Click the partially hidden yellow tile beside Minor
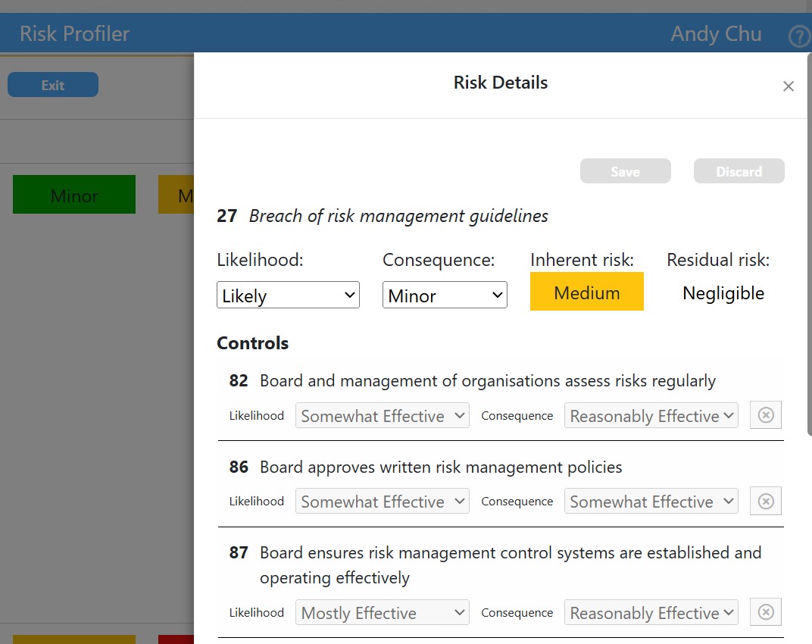812x644 pixels. pos(176,194)
